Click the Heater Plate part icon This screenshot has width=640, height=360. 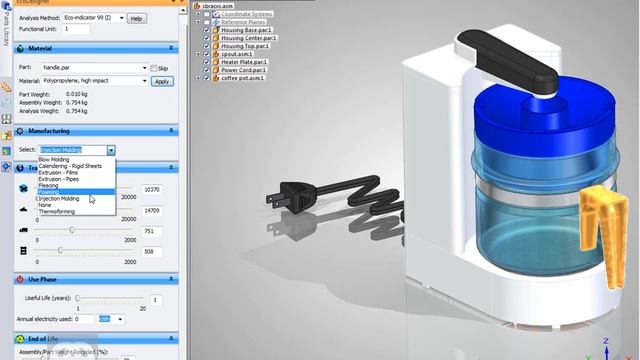point(216,62)
